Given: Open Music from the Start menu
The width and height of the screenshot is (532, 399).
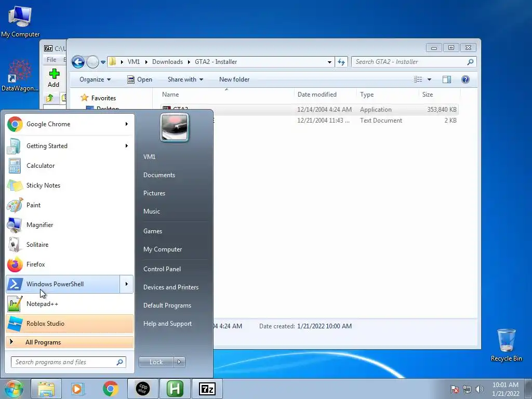Looking at the screenshot, I should click(151, 211).
